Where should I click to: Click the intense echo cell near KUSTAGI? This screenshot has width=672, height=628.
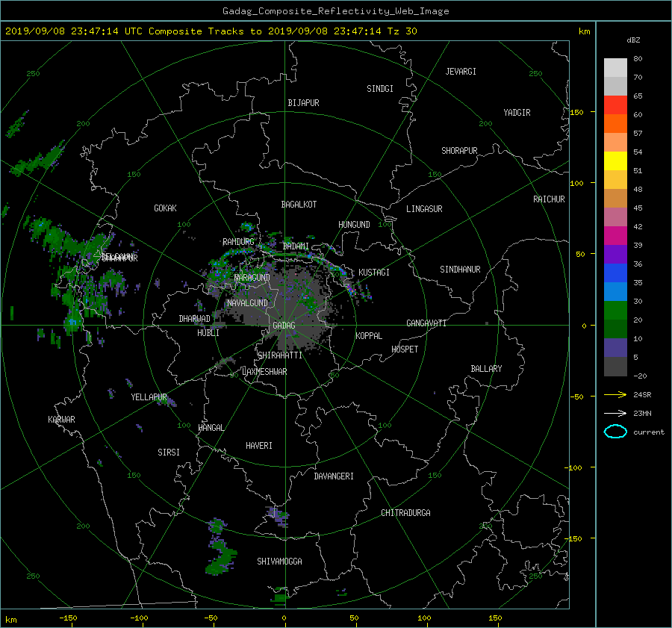(352, 290)
